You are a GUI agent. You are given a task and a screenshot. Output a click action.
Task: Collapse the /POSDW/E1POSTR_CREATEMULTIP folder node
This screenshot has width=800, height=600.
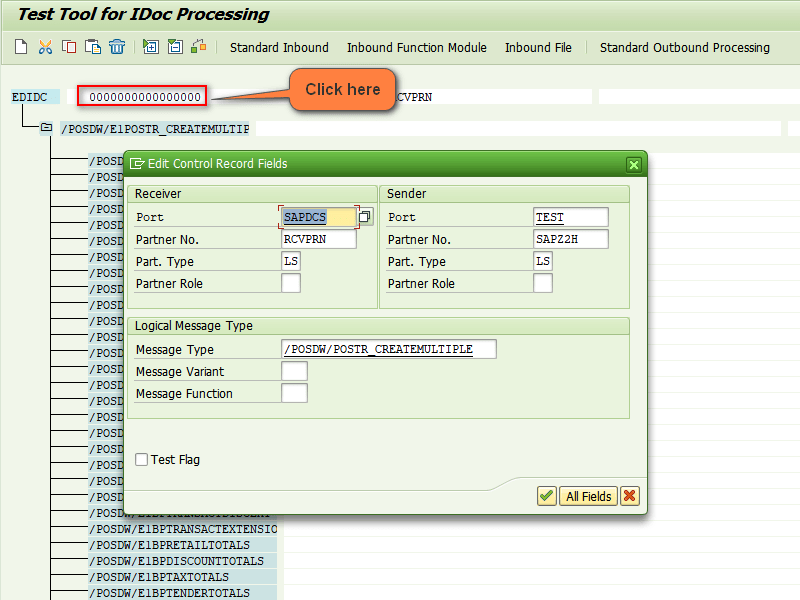(x=46, y=128)
